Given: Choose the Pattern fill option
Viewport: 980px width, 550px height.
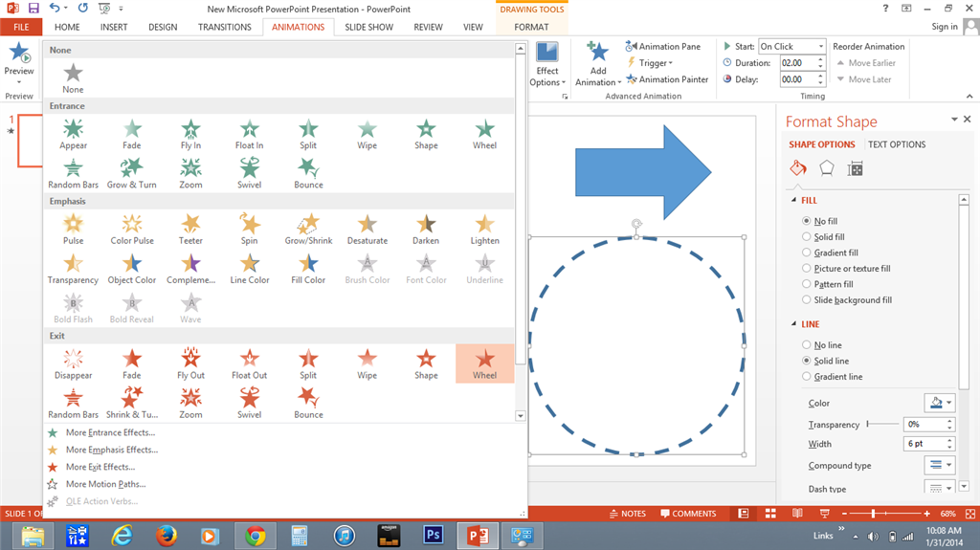Looking at the screenshot, I should point(806,284).
